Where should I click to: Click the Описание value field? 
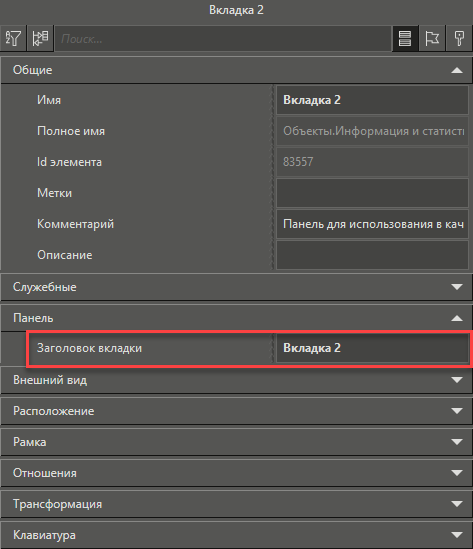(x=372, y=255)
